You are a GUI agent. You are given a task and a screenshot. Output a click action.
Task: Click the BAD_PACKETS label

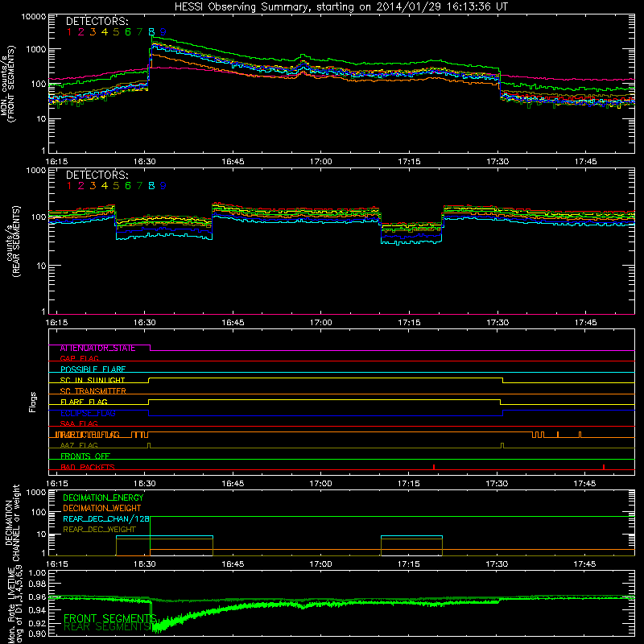[88, 468]
